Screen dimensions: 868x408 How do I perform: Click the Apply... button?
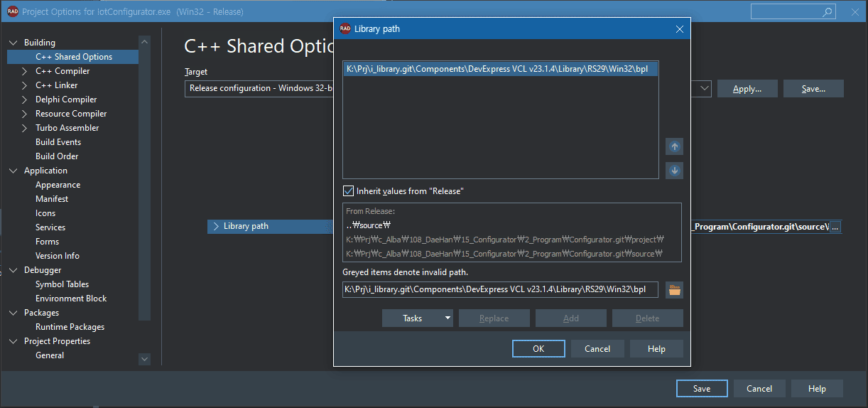747,89
